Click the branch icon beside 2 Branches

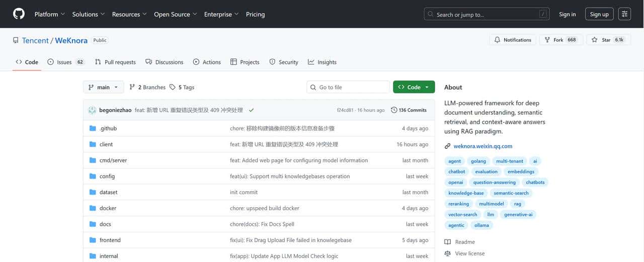[x=132, y=87]
